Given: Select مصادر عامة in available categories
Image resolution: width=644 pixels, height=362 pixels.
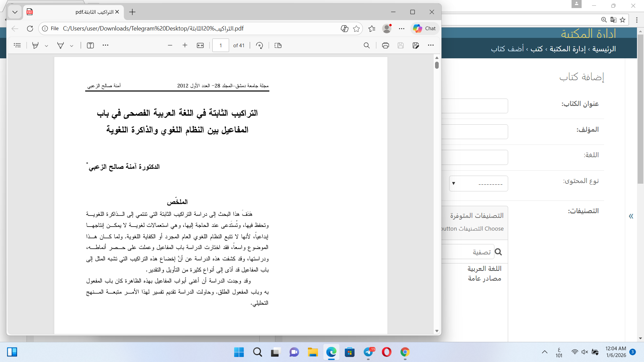Looking at the screenshot, I should tap(484, 278).
